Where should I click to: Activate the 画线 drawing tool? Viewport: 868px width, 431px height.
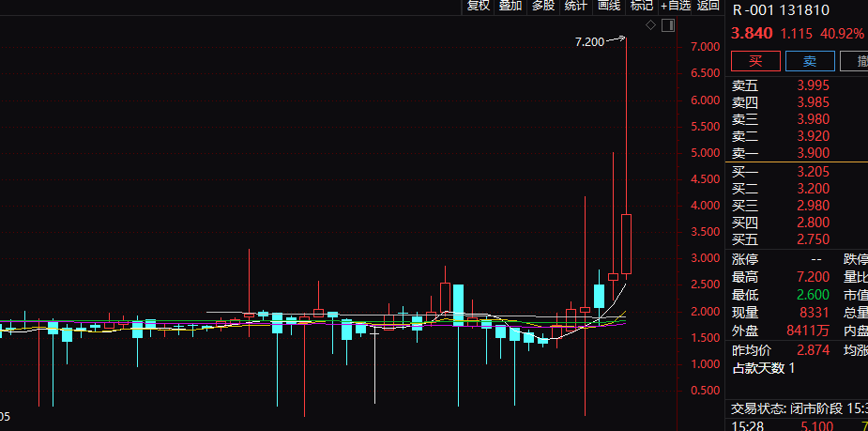(x=609, y=6)
